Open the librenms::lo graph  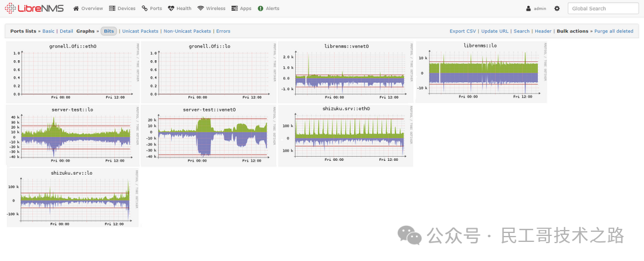[481, 72]
